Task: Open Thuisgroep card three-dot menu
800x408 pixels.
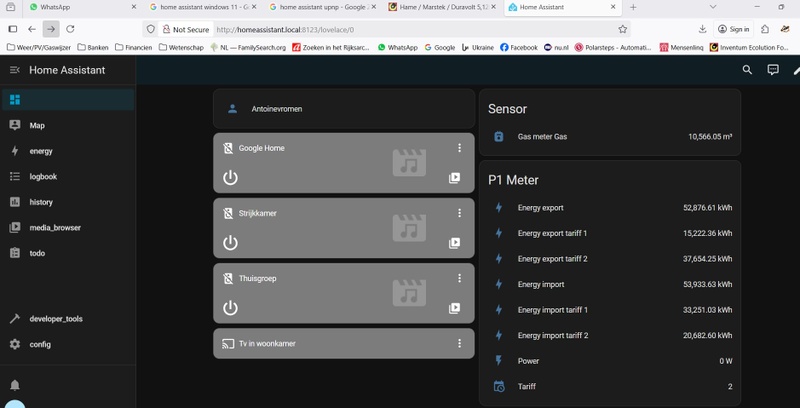Action: [x=459, y=278]
